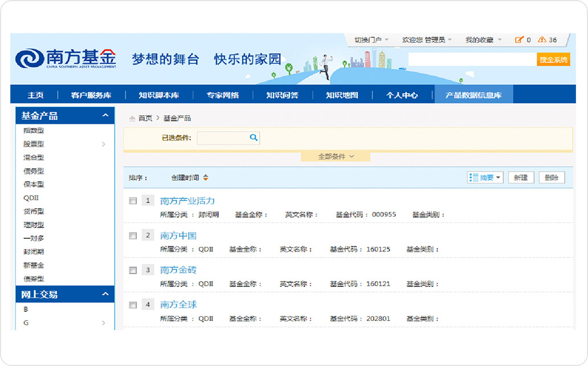Open the 南方全球 fund link
The image size is (588, 366).
[x=178, y=304]
